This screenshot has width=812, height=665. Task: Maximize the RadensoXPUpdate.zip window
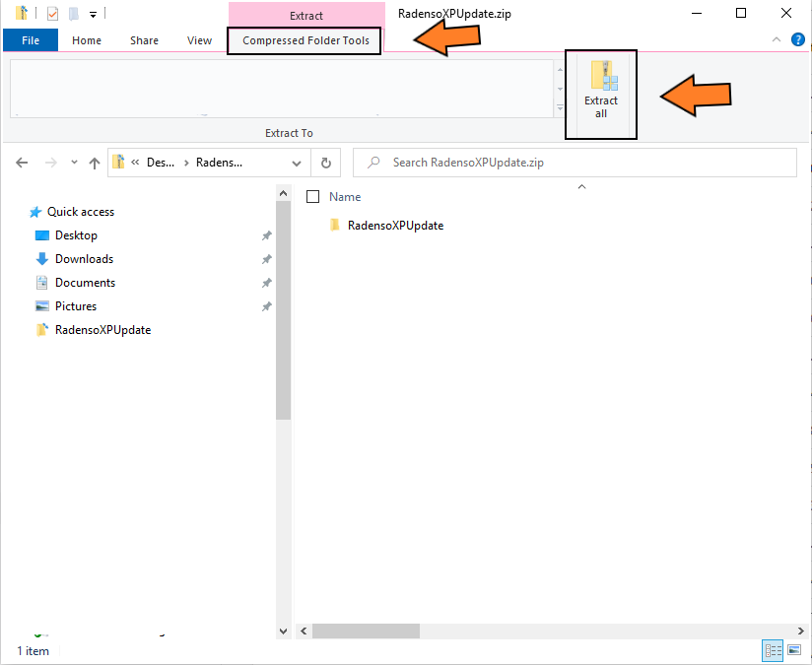pyautogui.click(x=741, y=14)
